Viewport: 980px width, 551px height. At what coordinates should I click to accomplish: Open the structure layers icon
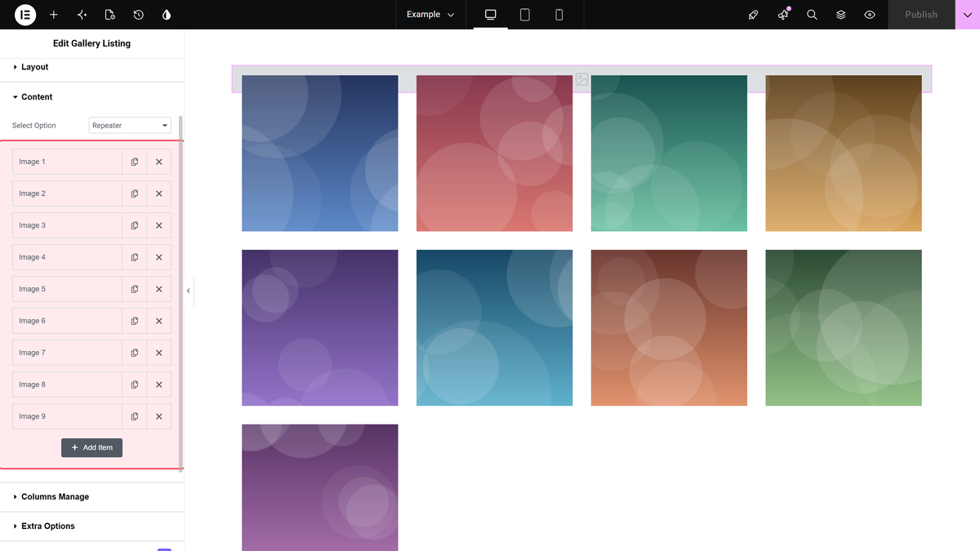tap(840, 15)
